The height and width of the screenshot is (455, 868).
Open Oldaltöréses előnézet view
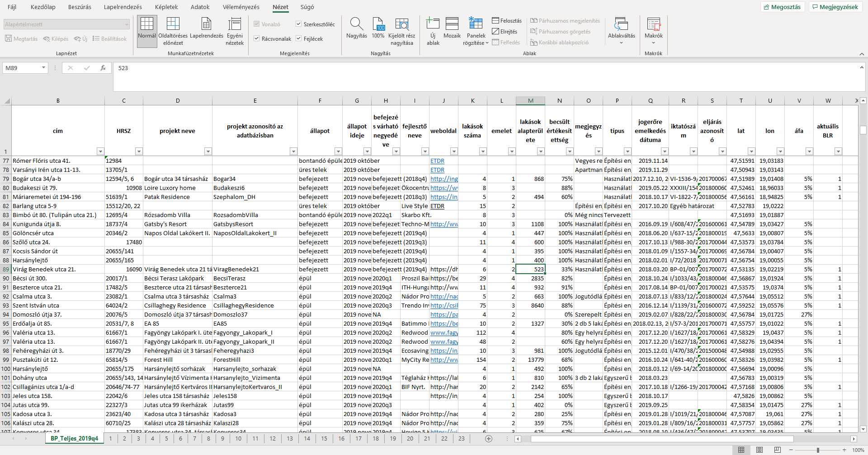[173, 25]
